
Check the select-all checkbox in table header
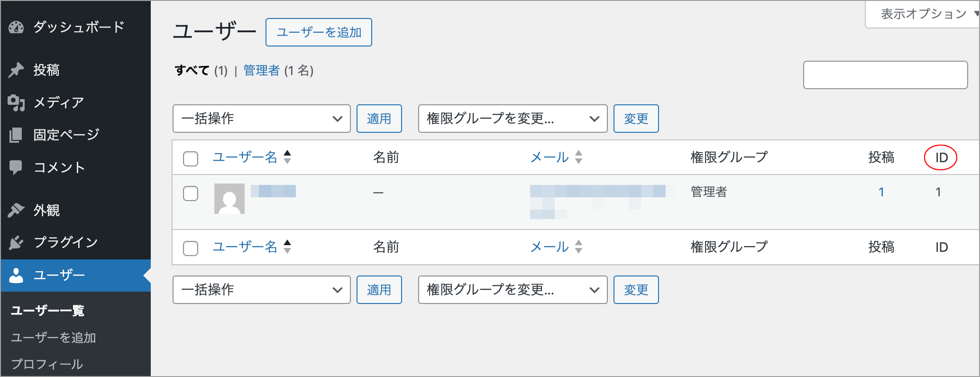pyautogui.click(x=191, y=158)
